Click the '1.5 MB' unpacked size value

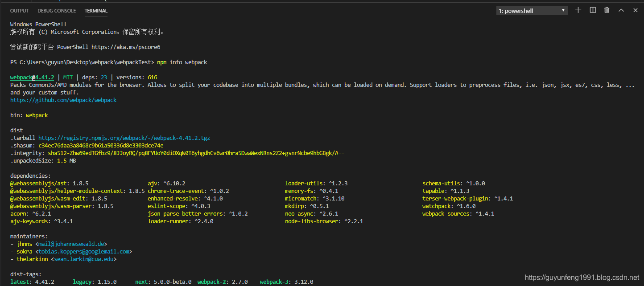point(66,161)
